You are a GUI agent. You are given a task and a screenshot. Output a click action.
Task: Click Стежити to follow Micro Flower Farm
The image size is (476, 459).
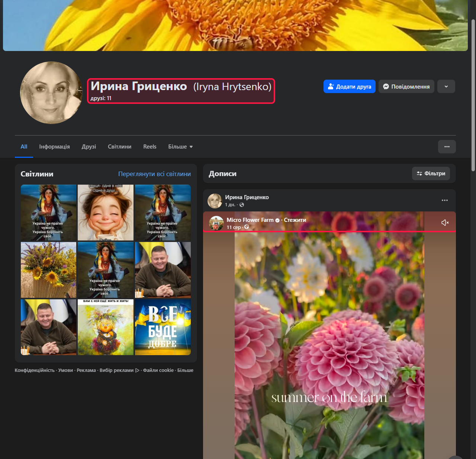click(x=295, y=220)
